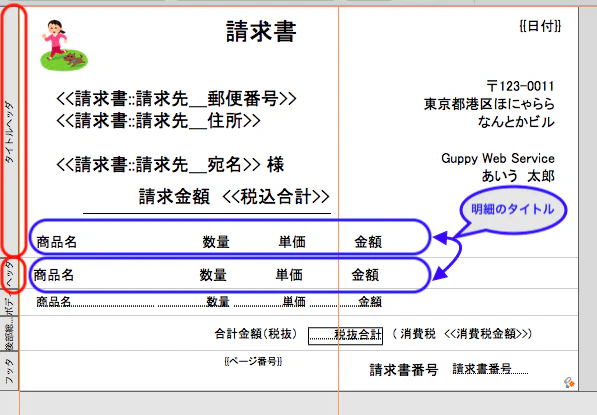The image size is (597, 415).
Task: Select the 請求金額 <<税込合計>> text
Action: [234, 197]
